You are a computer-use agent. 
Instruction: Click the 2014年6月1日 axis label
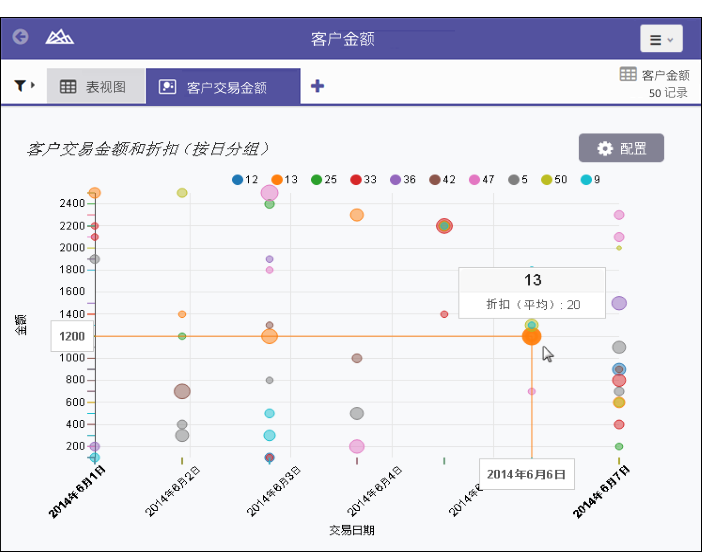pos(78,491)
